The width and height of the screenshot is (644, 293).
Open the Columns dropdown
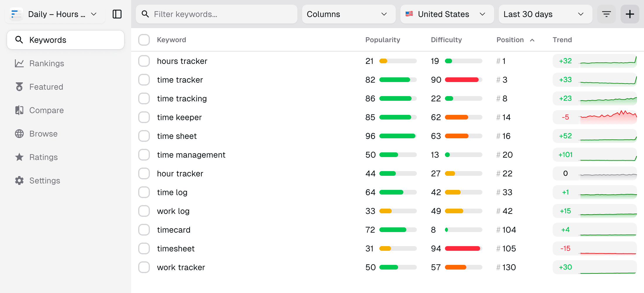(x=348, y=14)
